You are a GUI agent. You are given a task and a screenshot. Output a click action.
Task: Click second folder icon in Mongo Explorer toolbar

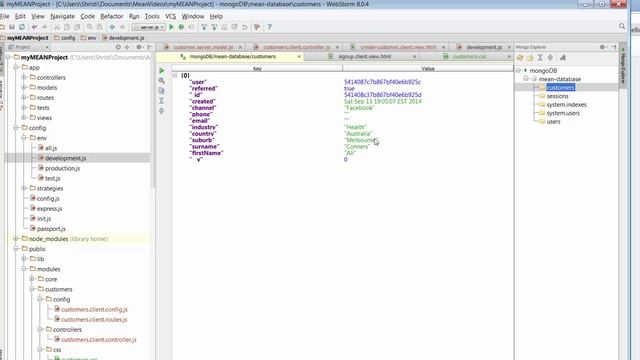click(530, 58)
